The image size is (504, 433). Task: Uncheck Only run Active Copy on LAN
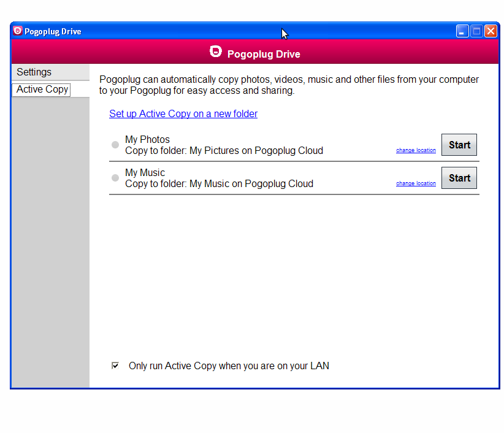115,366
